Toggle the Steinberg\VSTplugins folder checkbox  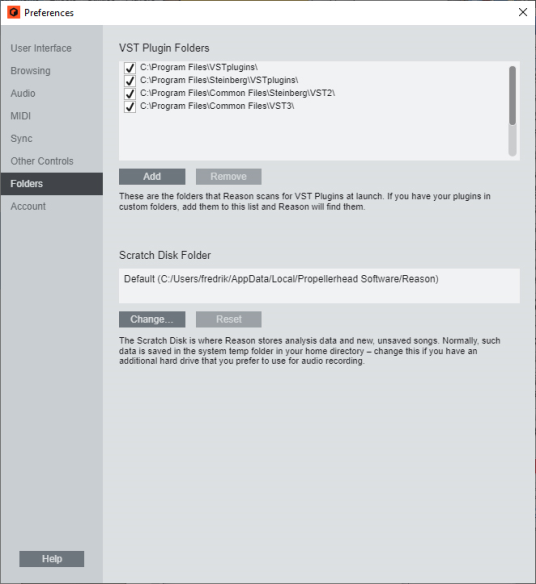point(130,80)
